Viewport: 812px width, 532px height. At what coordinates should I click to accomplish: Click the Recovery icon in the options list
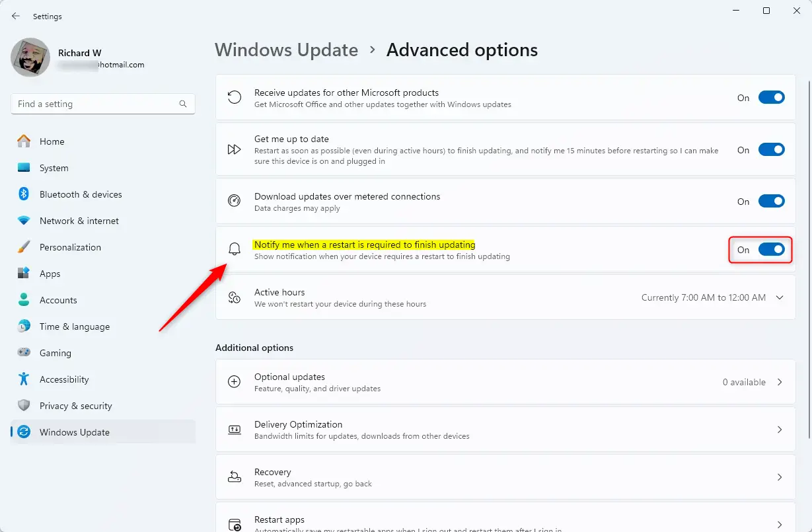(234, 476)
